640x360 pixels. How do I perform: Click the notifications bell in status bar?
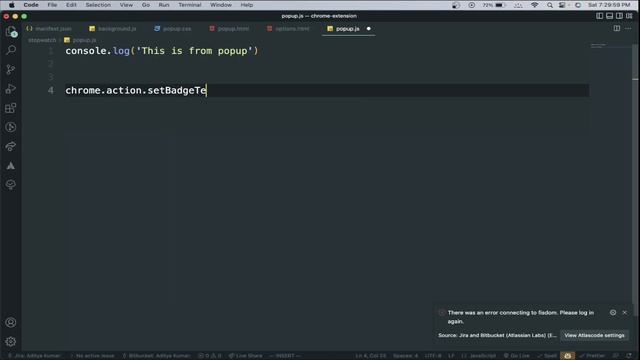[629, 356]
